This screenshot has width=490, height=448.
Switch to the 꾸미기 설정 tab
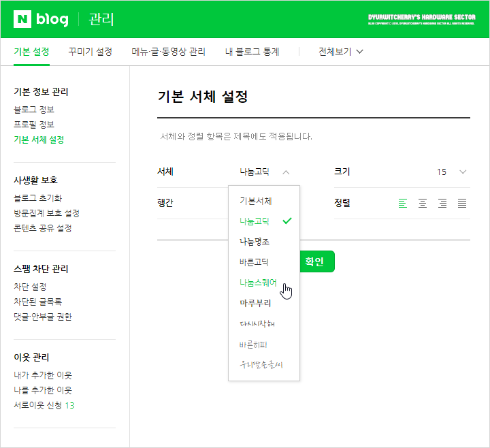91,52
